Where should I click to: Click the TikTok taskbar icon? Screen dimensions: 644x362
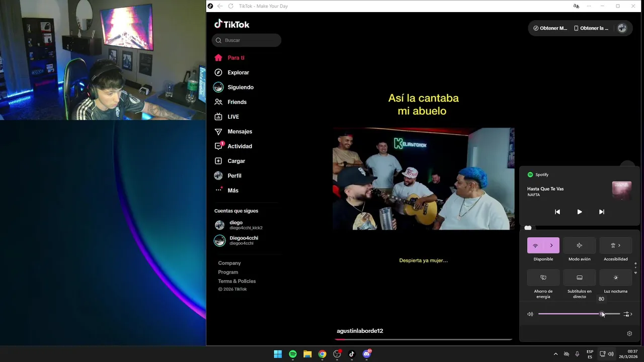pyautogui.click(x=352, y=354)
